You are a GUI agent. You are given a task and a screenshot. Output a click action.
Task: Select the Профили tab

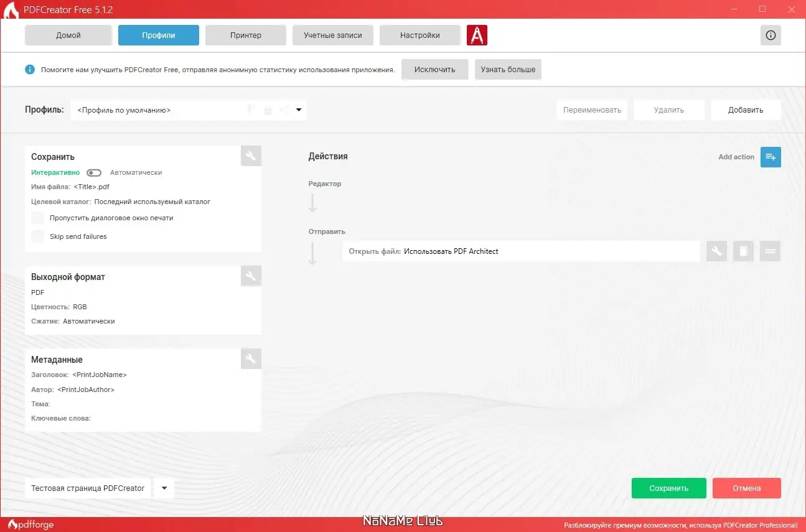159,35
